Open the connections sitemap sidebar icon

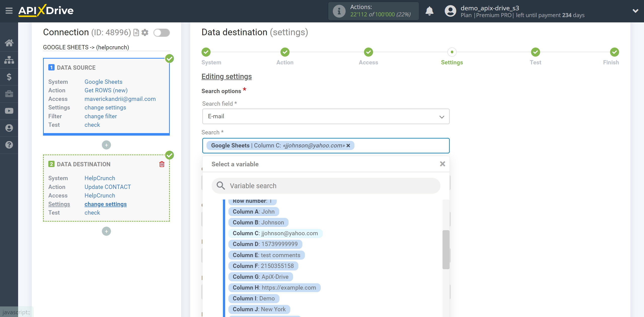pyautogui.click(x=9, y=60)
